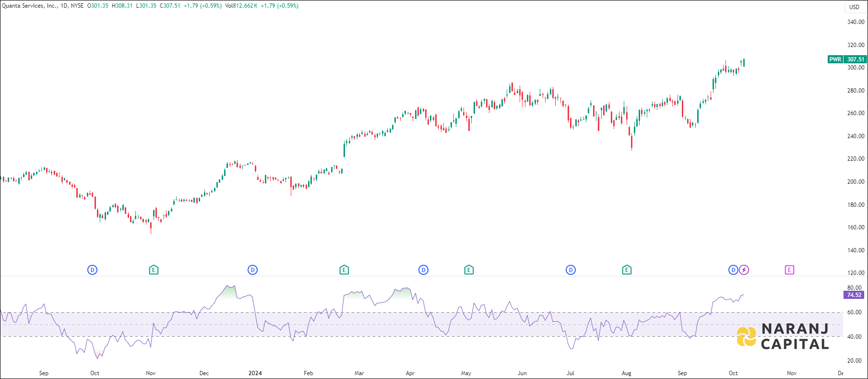
Task: Click the 340.00 level on price scale
Action: click(856, 22)
